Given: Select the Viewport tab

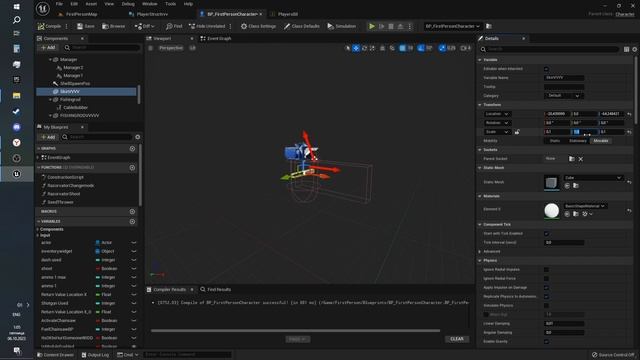Looking at the screenshot, I should pyautogui.click(x=162, y=38).
